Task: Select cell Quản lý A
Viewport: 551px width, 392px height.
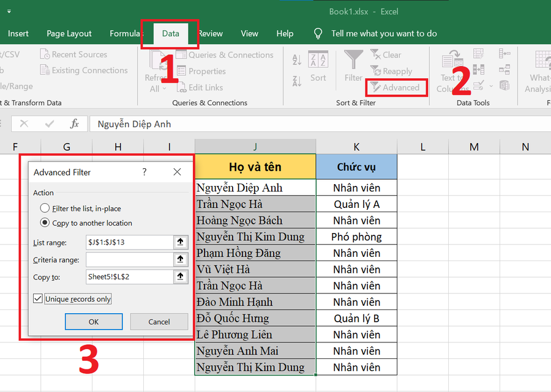Action: 356,204
